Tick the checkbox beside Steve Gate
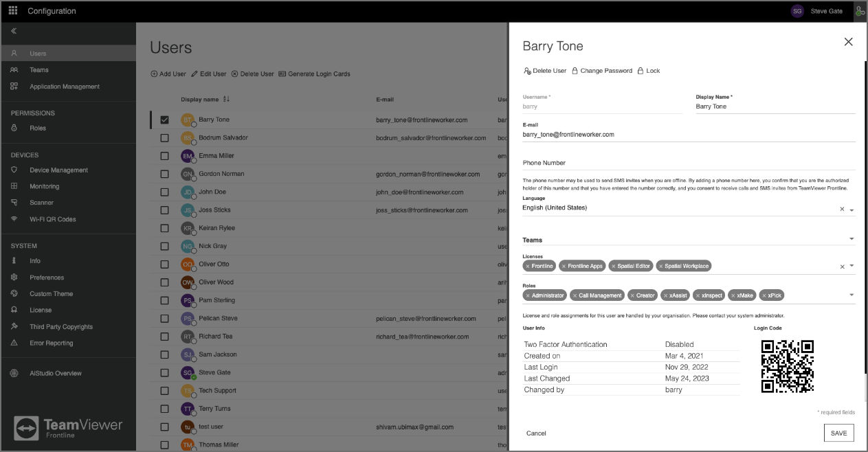 pos(164,372)
